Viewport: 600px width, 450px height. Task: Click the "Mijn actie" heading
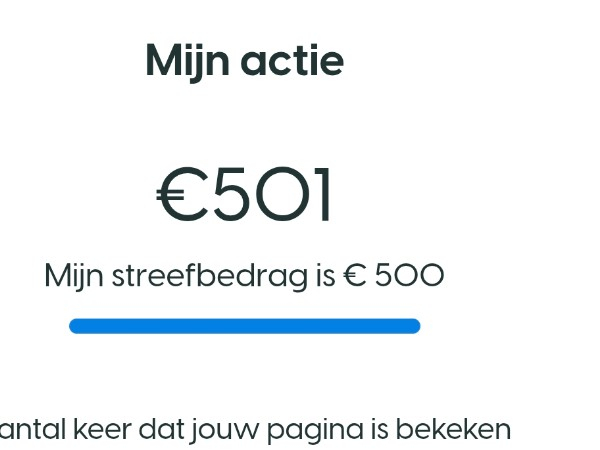pos(244,61)
